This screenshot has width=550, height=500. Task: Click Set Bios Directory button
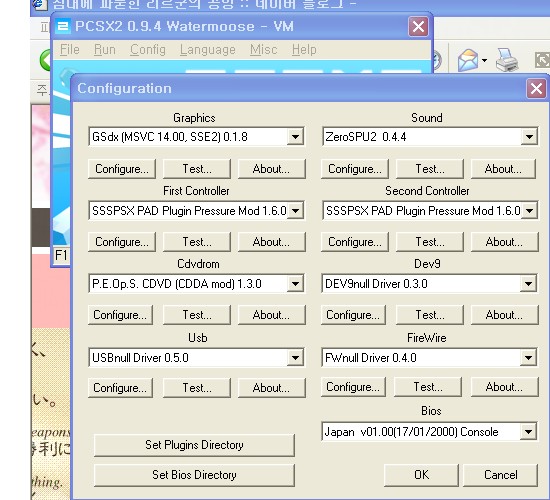point(194,475)
